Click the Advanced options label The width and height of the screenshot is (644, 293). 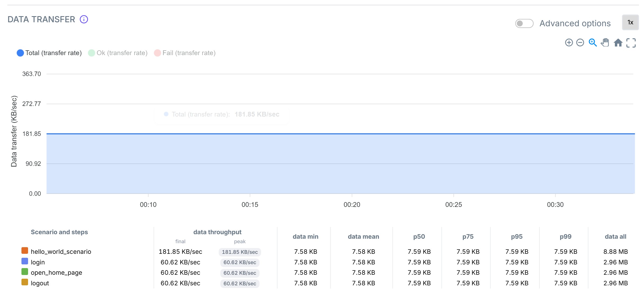[575, 23]
